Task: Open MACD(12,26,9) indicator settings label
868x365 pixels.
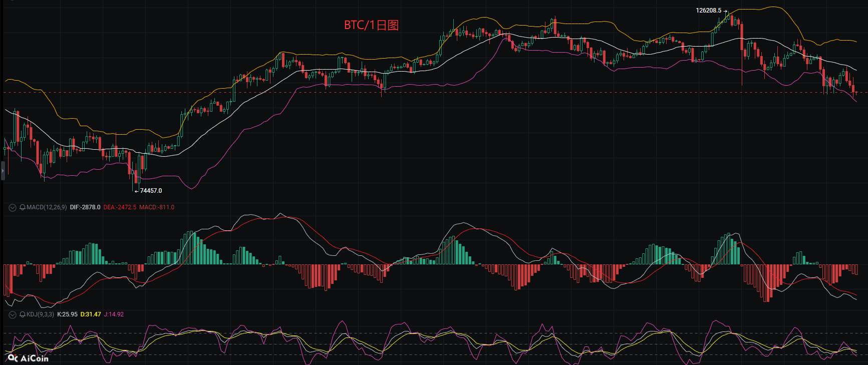Action: point(47,207)
